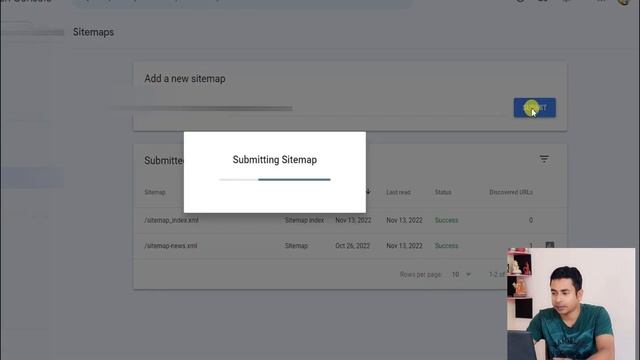640x360 pixels.
Task: Click the blue Submit button
Action: [x=534, y=108]
